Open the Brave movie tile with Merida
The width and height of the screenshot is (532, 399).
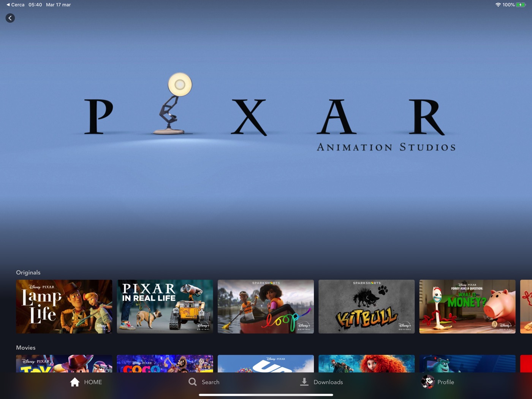click(x=367, y=364)
